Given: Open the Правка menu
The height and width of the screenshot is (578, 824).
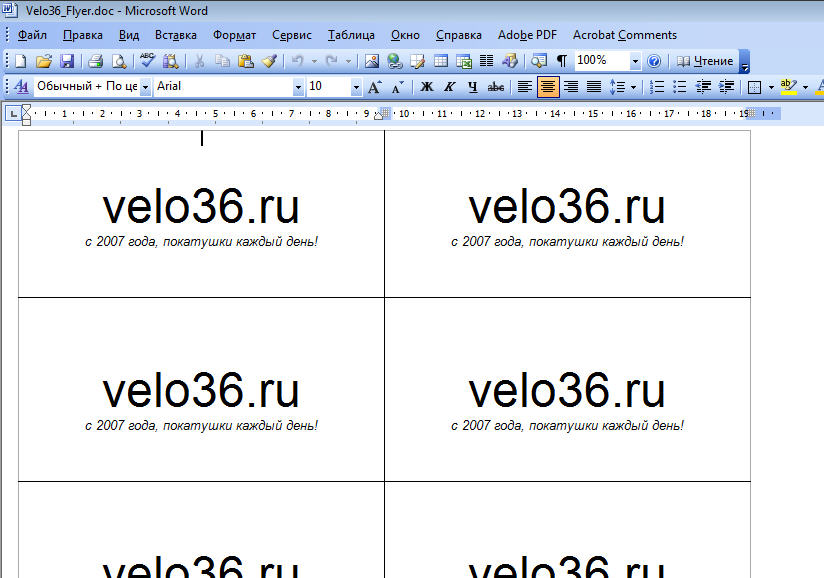Looking at the screenshot, I should click(x=83, y=35).
